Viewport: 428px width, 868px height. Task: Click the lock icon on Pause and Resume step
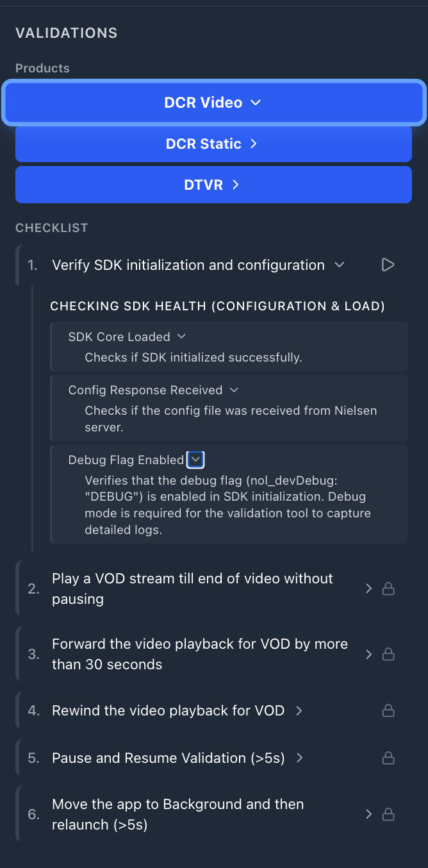coord(388,758)
